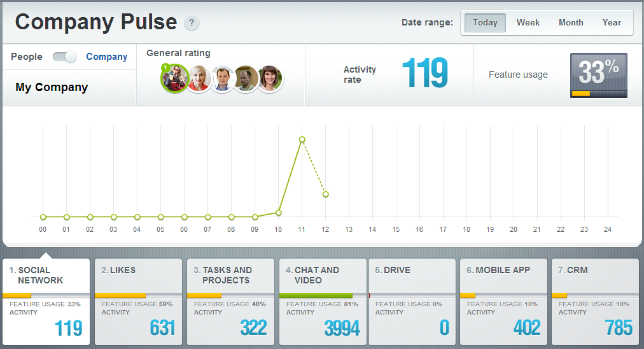Select the Chat and Video tab

[322, 301]
